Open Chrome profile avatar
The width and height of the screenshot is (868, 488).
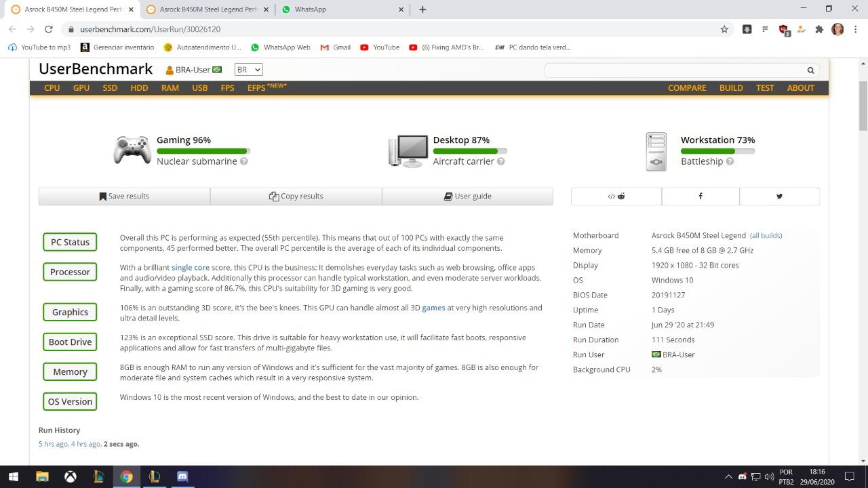[x=837, y=29]
